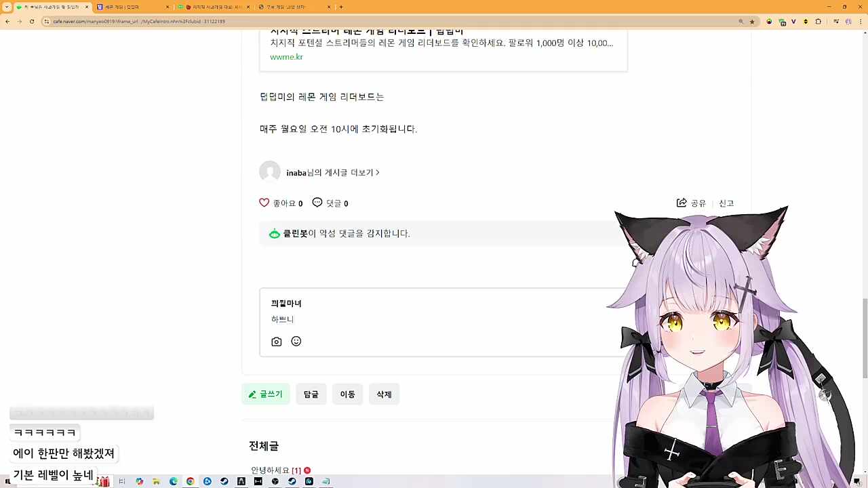Image resolution: width=868 pixels, height=488 pixels.
Task: Click the 클린봇 robot icon
Action: [274, 234]
